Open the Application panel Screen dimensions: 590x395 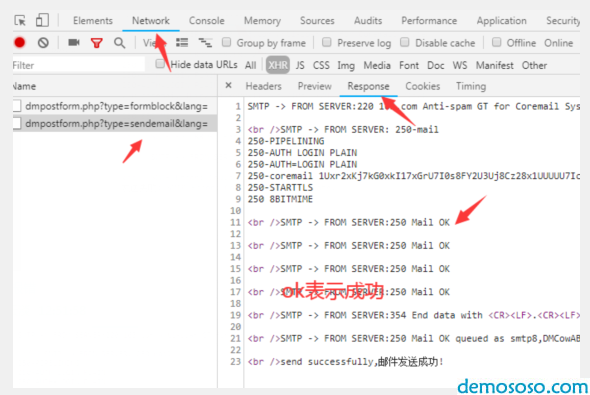click(x=502, y=21)
